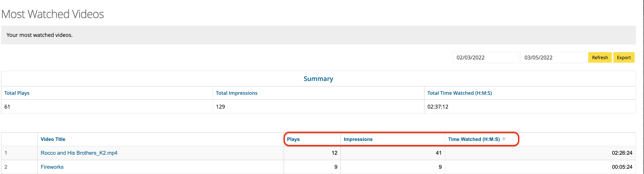This screenshot has height=174, width=644.
Task: Open the Fireworks video link
Action: pos(52,167)
